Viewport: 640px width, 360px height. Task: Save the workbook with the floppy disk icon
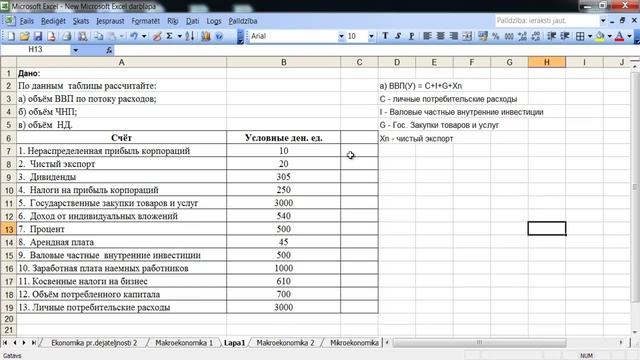[x=38, y=36]
